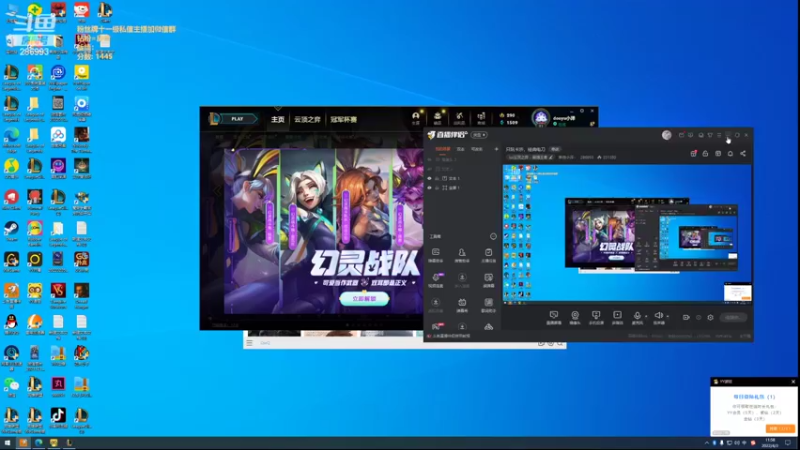Open the microphone options dropdown arrow

(x=646, y=316)
